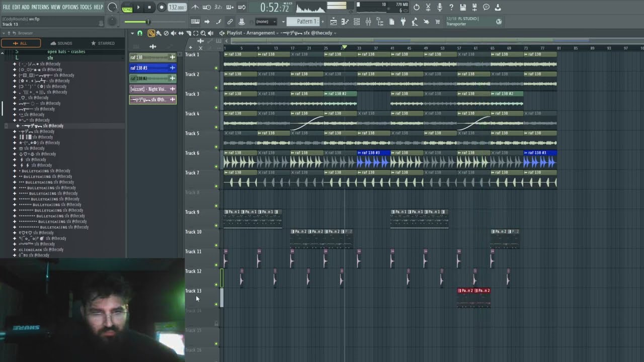The image size is (644, 362).
Task: Select the playlist delete tool
Action: [166, 33]
